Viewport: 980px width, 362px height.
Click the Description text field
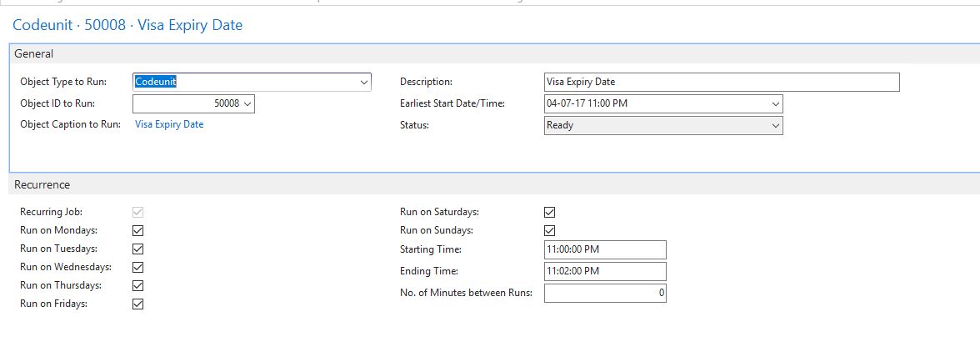[722, 82]
